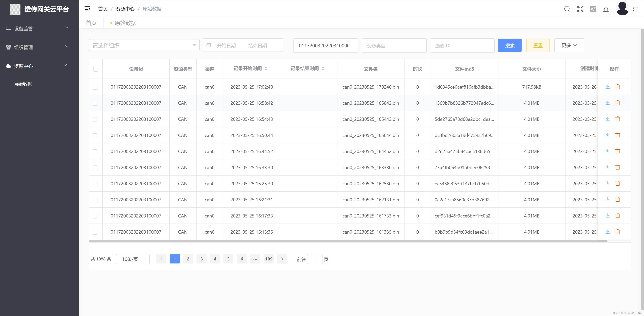Focus the go-to page number field
The image size is (644, 316).
314,259
